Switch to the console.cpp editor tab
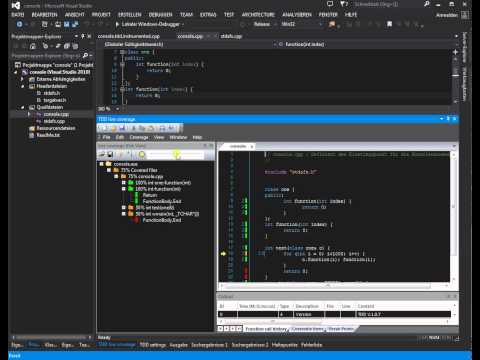 (190, 36)
